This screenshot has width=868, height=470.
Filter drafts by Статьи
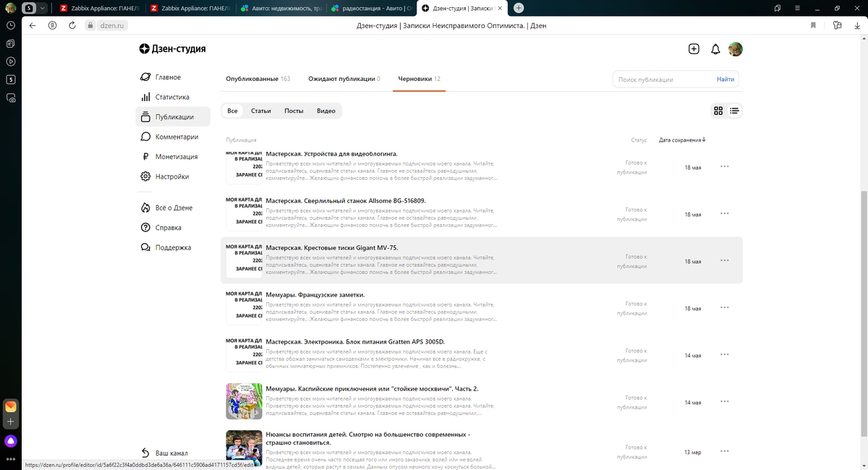pos(261,111)
